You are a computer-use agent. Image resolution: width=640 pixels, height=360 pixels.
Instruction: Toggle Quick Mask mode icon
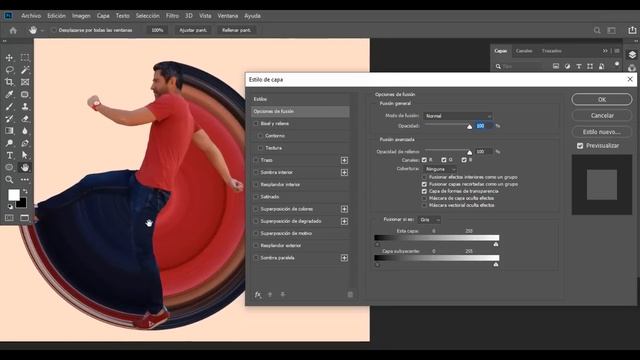[9, 218]
